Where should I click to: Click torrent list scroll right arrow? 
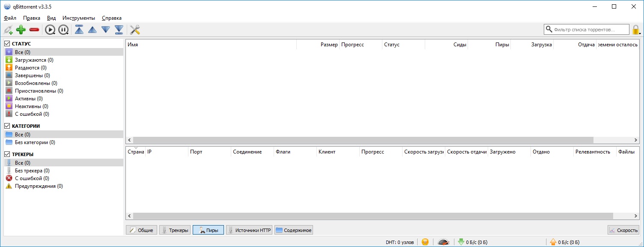pyautogui.click(x=635, y=140)
